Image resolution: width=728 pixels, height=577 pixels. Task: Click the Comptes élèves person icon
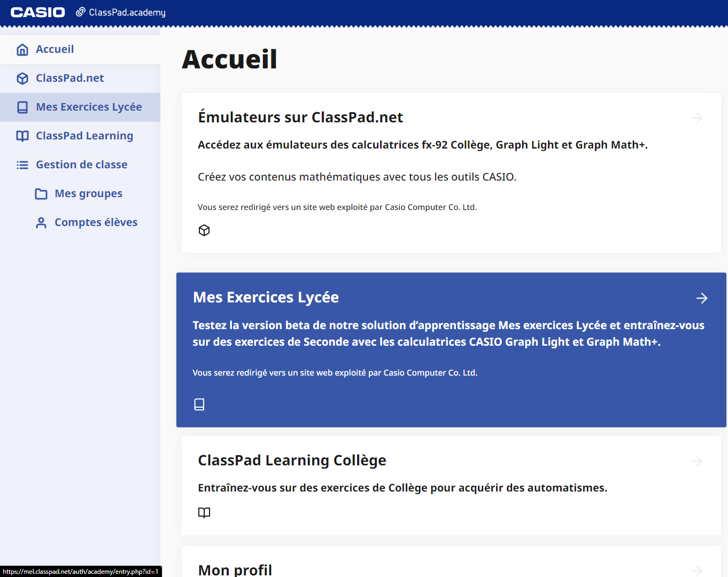point(41,223)
